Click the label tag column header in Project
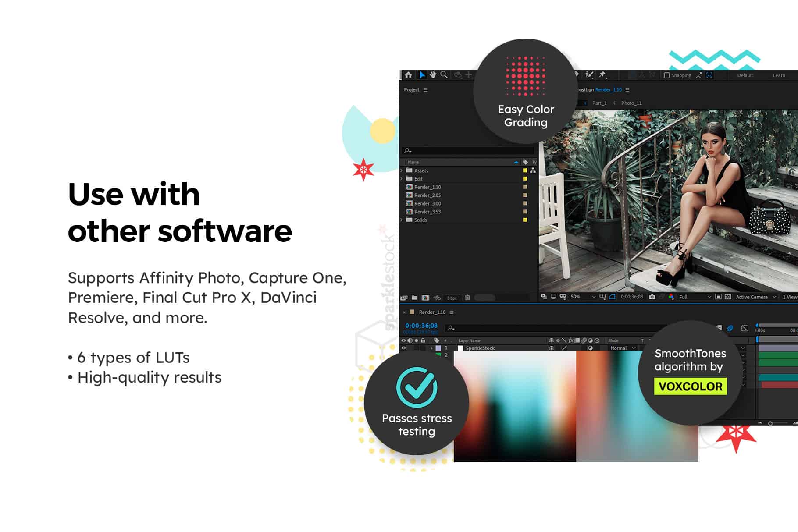 pyautogui.click(x=525, y=162)
